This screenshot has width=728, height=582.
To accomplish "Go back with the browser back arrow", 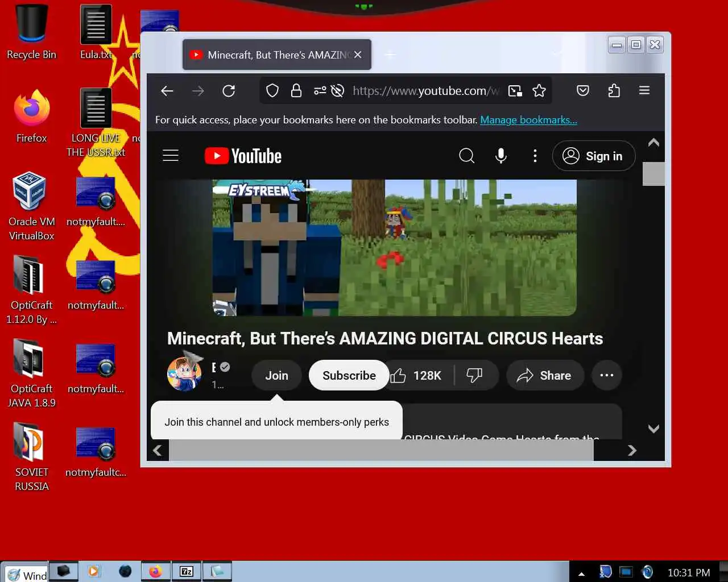I will pyautogui.click(x=167, y=91).
